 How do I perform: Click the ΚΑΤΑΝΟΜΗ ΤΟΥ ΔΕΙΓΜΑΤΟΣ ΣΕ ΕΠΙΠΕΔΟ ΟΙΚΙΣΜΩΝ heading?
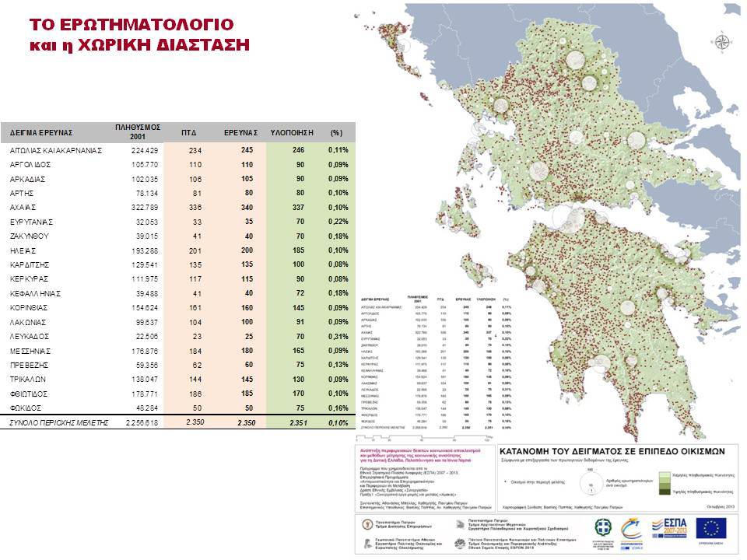pos(612,451)
